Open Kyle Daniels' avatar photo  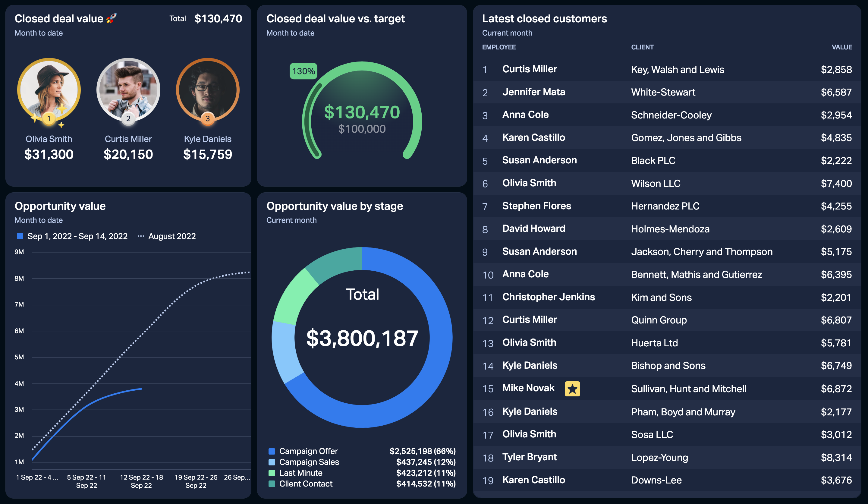207,90
